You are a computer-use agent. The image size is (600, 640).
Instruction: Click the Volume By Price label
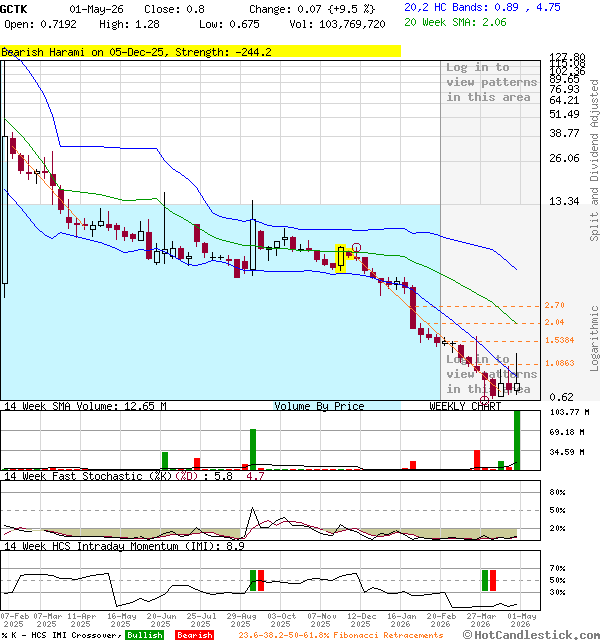(x=319, y=406)
